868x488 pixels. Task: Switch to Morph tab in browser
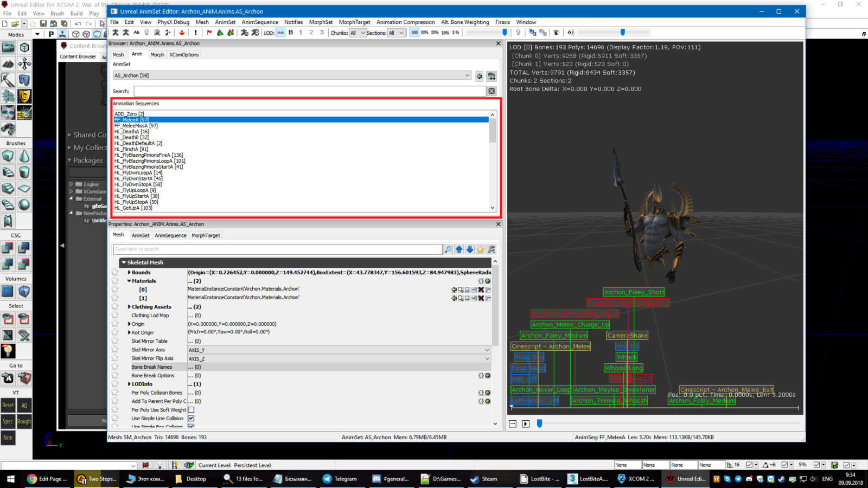157,54
